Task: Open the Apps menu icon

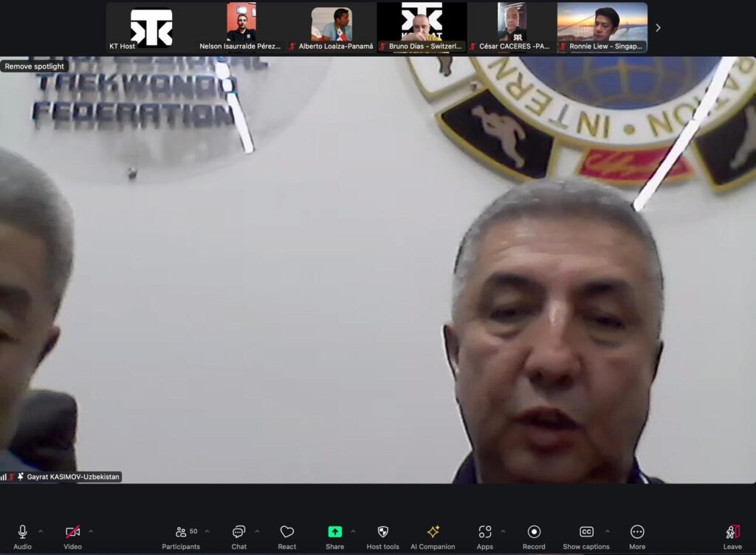Action: [x=484, y=532]
